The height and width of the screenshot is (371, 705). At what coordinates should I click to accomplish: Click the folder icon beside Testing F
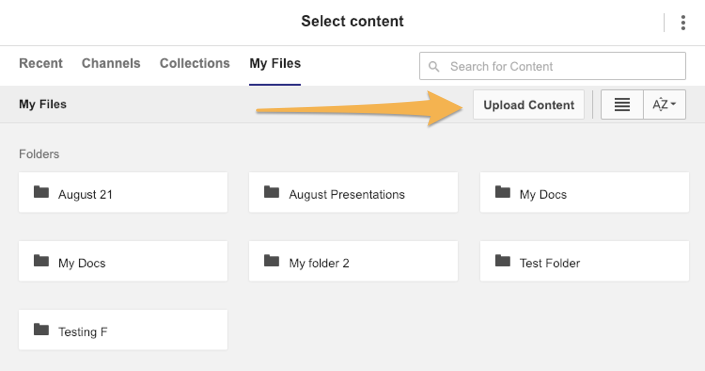[x=41, y=330]
